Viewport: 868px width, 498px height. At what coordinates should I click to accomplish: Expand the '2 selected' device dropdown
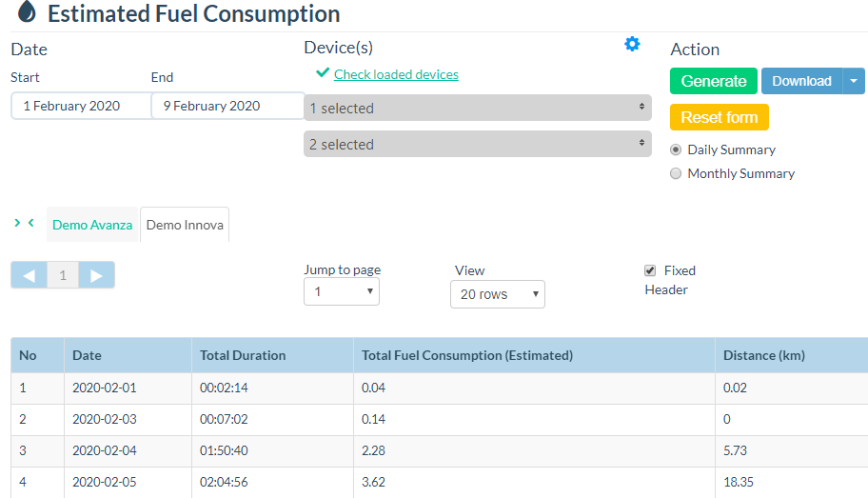tap(477, 144)
